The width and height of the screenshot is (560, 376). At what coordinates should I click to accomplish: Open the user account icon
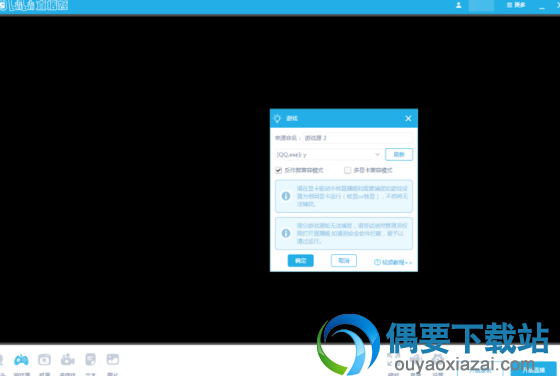[x=459, y=5]
